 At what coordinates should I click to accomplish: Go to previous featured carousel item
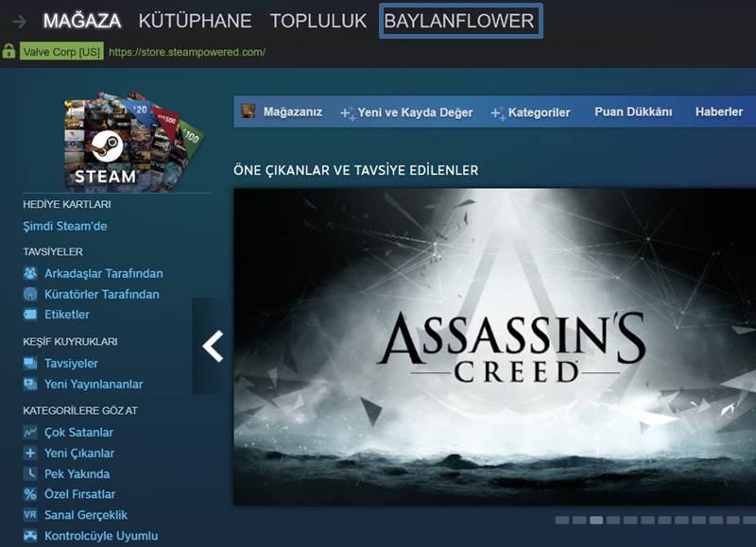pyautogui.click(x=212, y=346)
